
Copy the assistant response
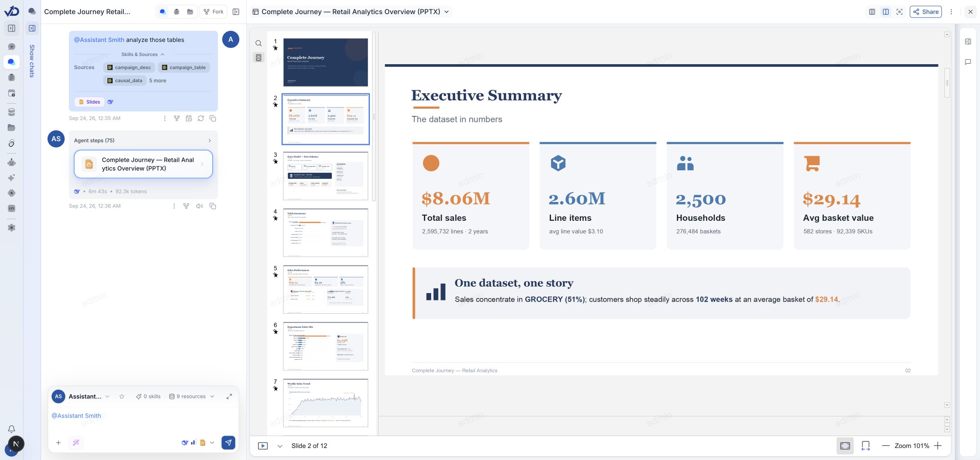click(x=213, y=206)
